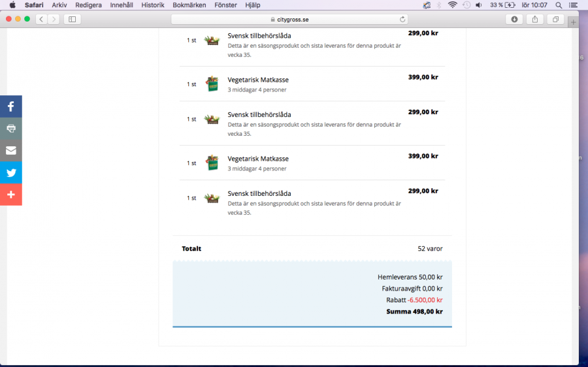This screenshot has height=367, width=588.
Task: Click the first Vegetarisk Matkasse product name
Action: point(258,80)
